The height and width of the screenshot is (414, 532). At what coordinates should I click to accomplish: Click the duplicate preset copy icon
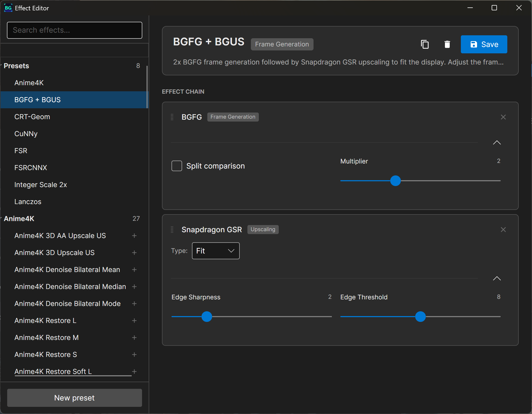425,44
